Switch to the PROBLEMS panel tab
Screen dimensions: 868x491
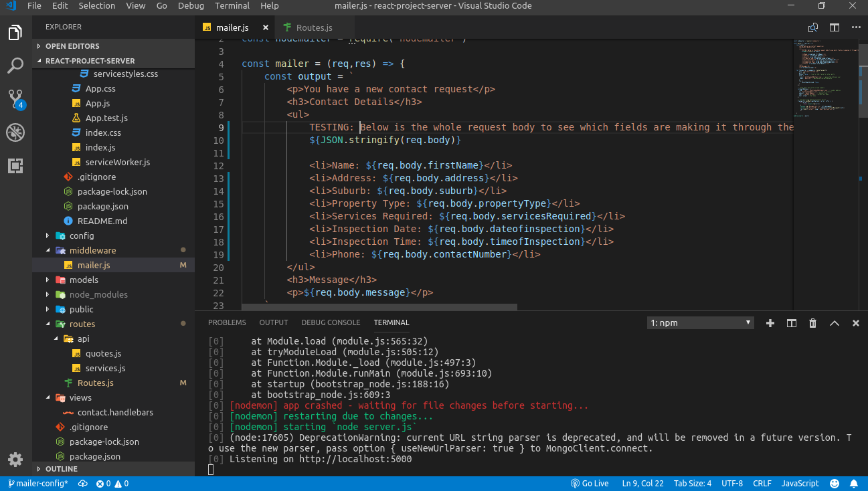pos(227,322)
